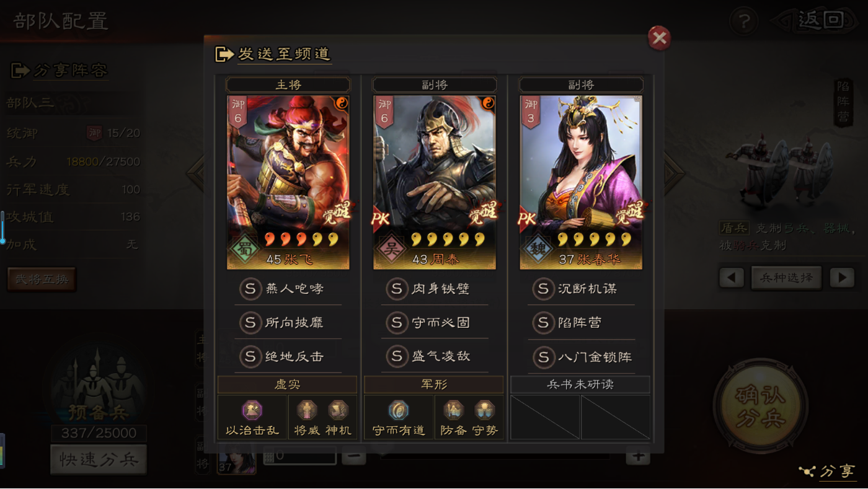Click the 武将互换 swap generals button
Image resolution: width=868 pixels, height=489 pixels.
(x=42, y=280)
